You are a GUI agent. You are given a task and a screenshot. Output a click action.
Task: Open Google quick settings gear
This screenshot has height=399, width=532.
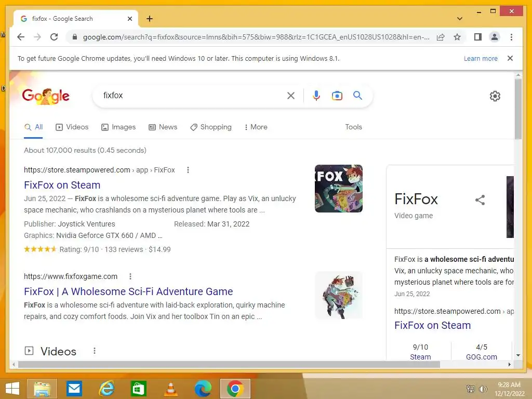tap(495, 96)
